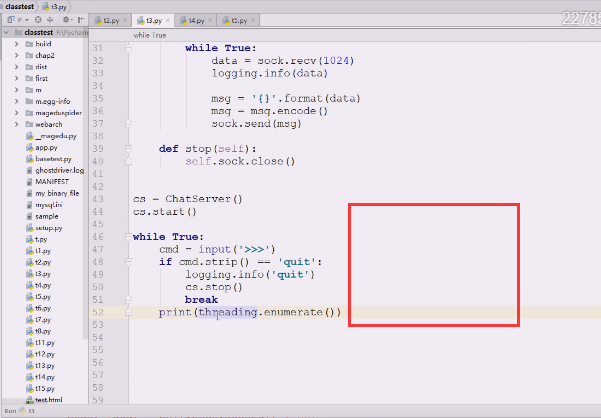Click the Python icon of t13.py

(x=30, y=366)
